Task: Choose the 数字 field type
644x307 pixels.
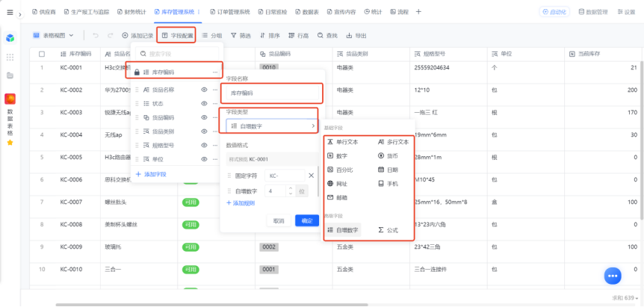Action: pos(337,156)
